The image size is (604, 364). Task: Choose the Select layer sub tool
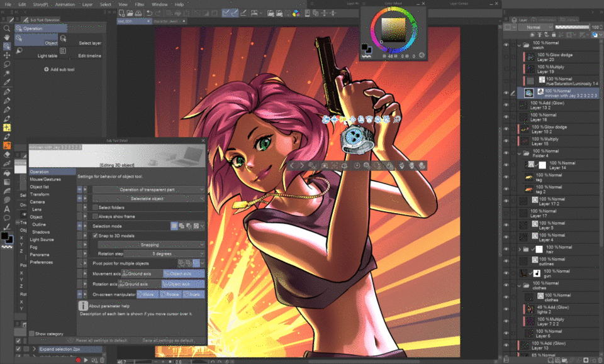point(81,40)
